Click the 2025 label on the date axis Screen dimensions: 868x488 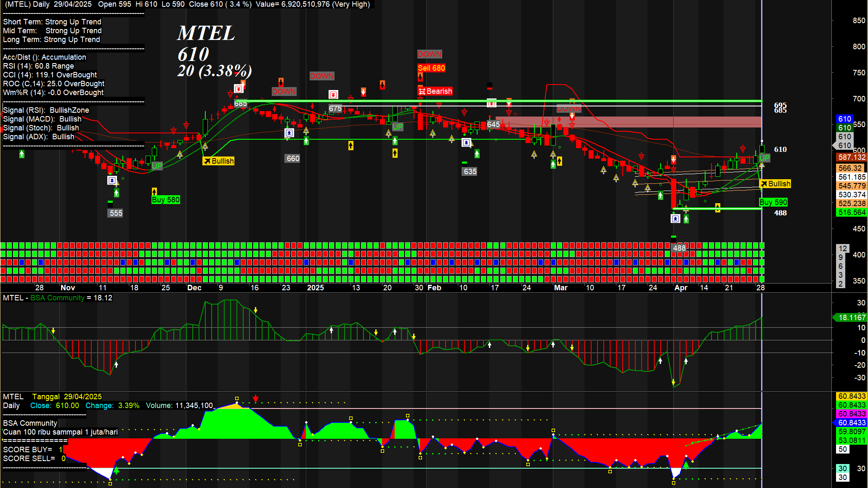(x=315, y=288)
